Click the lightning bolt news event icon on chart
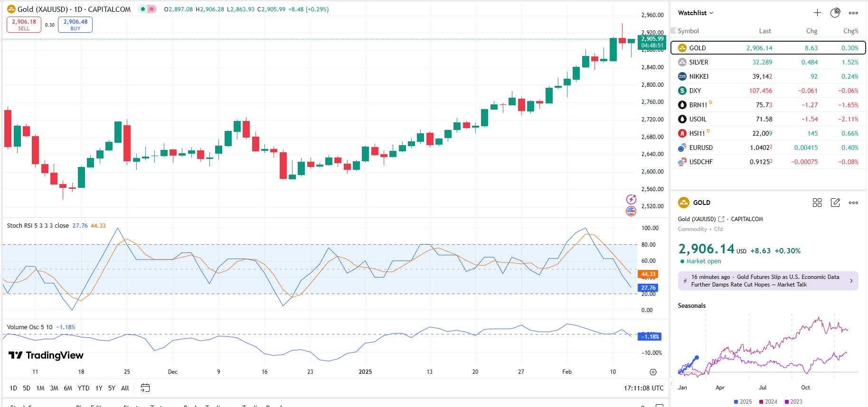This screenshot has width=868, height=407. (631, 199)
